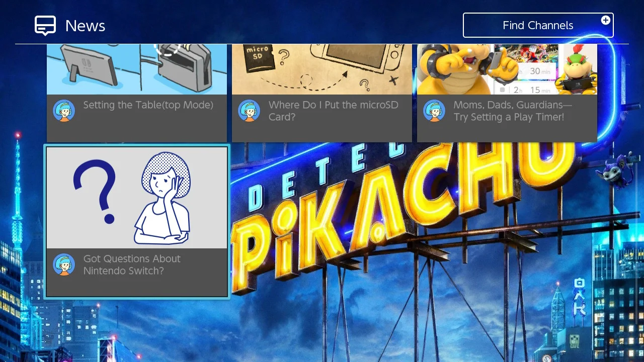The width and height of the screenshot is (644, 362).
Task: Open the Bowser play timer article image
Action: tap(507, 69)
